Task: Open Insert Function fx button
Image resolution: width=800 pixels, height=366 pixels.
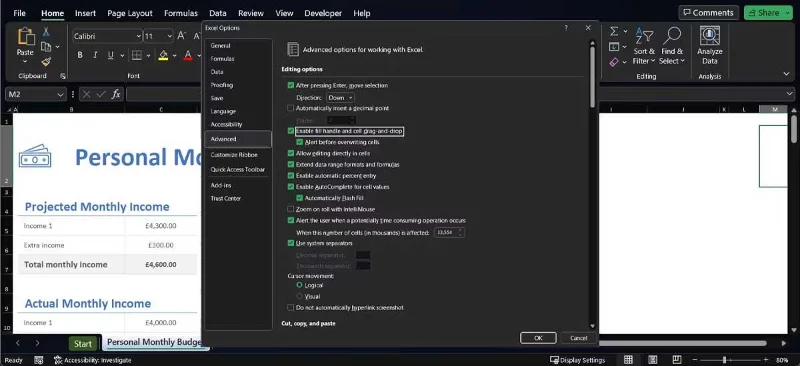Action: tap(116, 94)
